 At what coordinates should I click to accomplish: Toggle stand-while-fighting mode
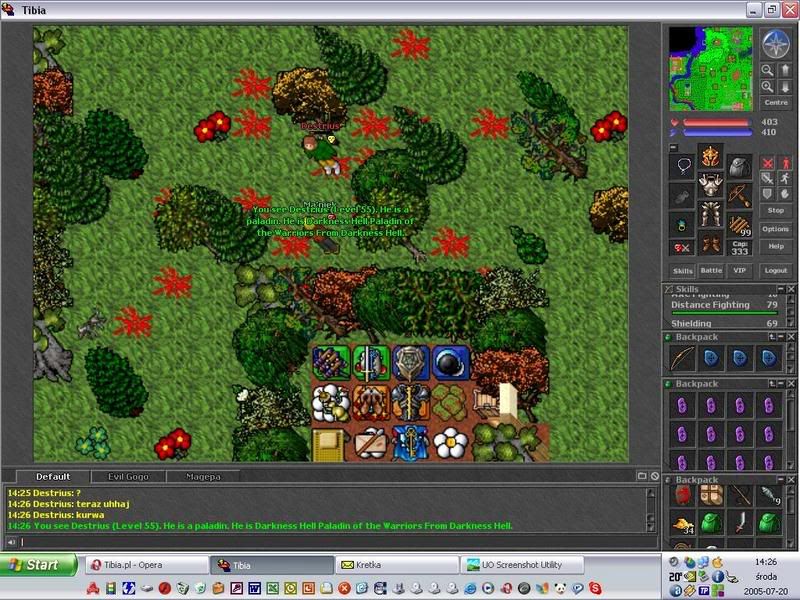pos(785,163)
